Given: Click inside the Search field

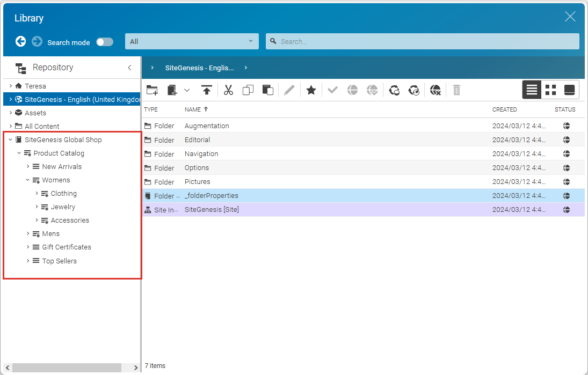Looking at the screenshot, I should point(423,41).
